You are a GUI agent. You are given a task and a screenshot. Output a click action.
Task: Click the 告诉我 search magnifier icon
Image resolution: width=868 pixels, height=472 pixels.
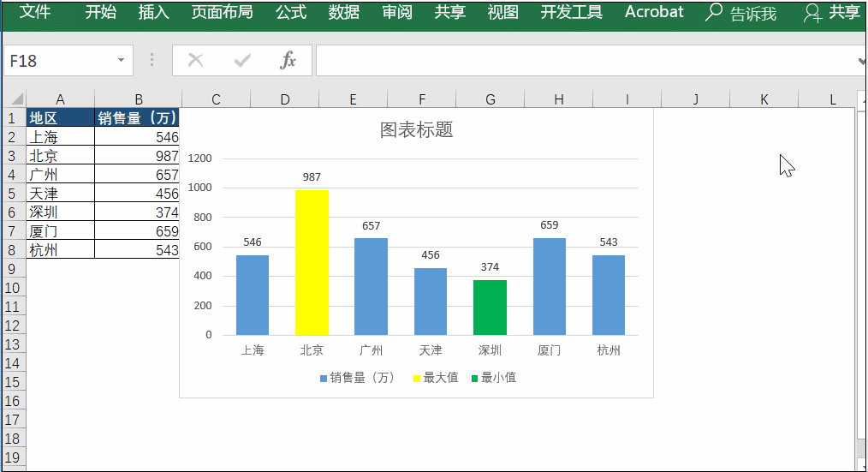(714, 12)
